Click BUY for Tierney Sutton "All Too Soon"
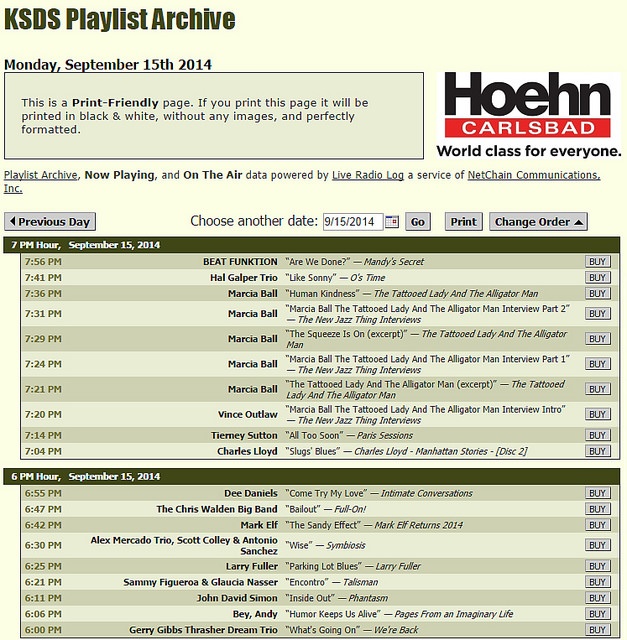The height and width of the screenshot is (640, 627). pos(598,435)
